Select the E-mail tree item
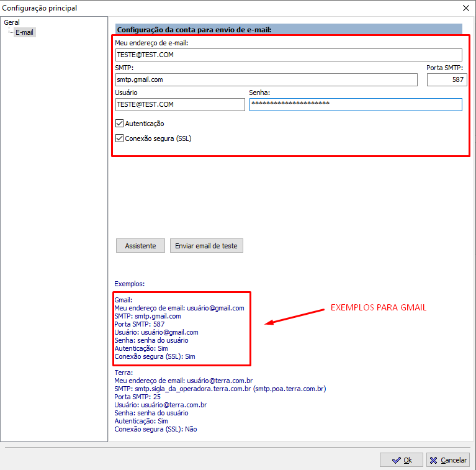 [25, 32]
